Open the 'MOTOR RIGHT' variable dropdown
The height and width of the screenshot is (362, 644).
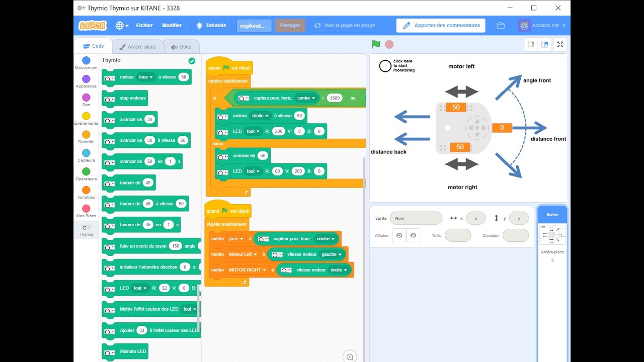[x=248, y=270]
